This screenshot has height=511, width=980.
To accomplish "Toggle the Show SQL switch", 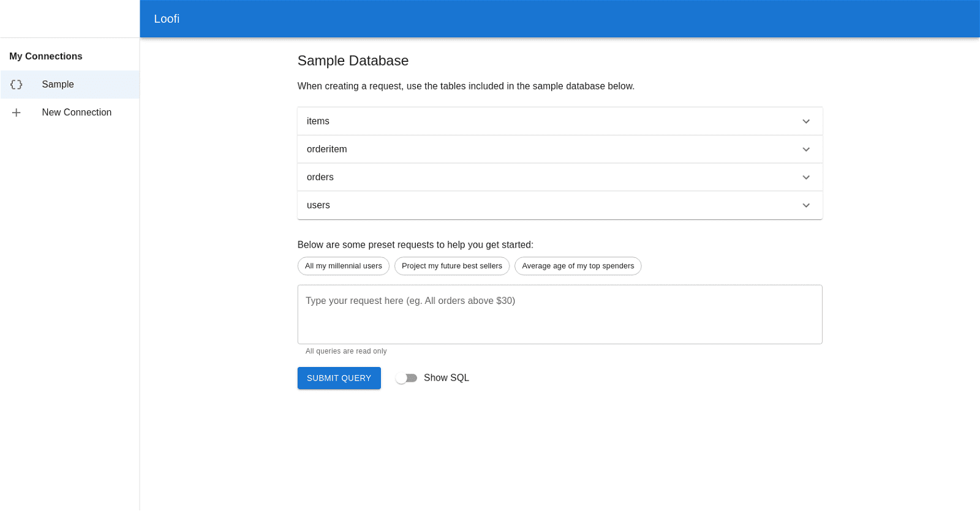I will 406,378.
